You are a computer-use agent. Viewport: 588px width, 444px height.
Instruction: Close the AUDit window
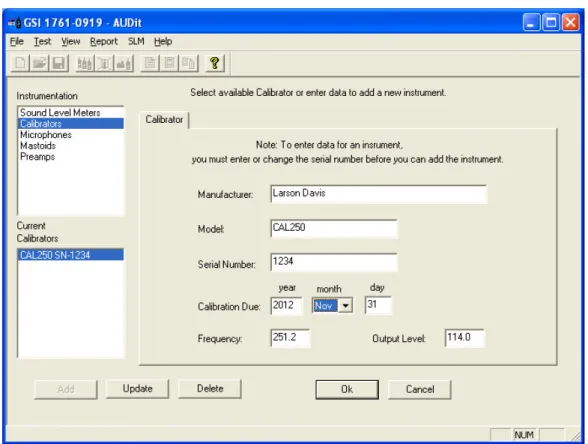pyautogui.click(x=570, y=22)
